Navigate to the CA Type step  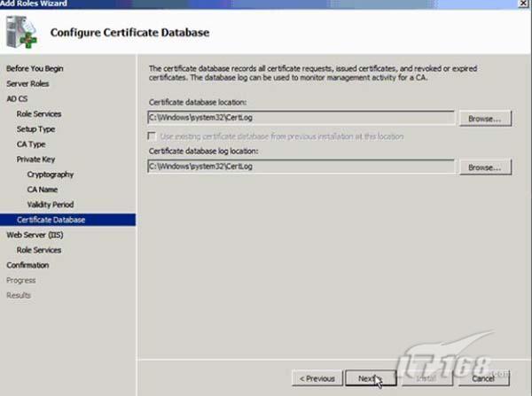click(31, 144)
